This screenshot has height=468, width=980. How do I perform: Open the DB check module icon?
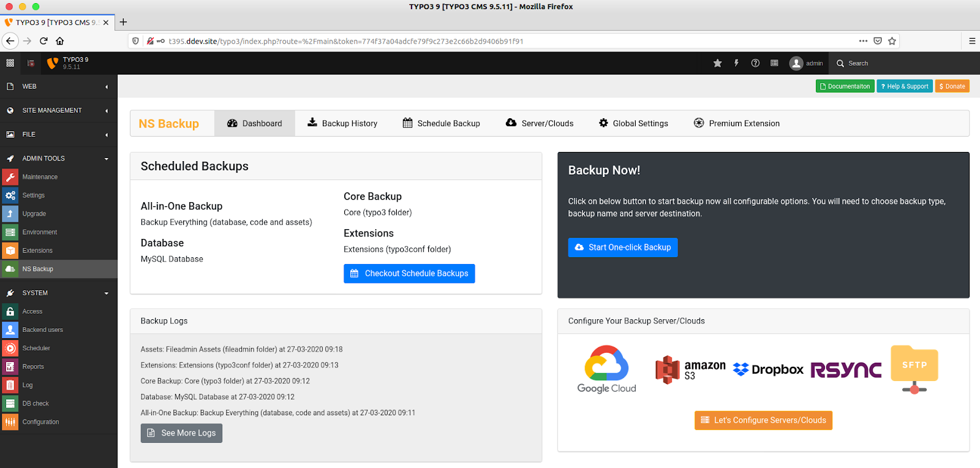click(10, 404)
